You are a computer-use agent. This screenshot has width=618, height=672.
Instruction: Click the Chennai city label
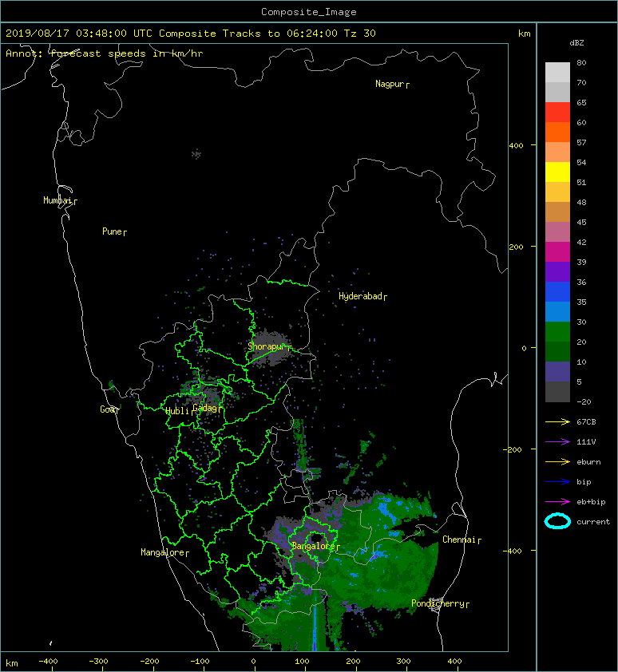(x=459, y=540)
